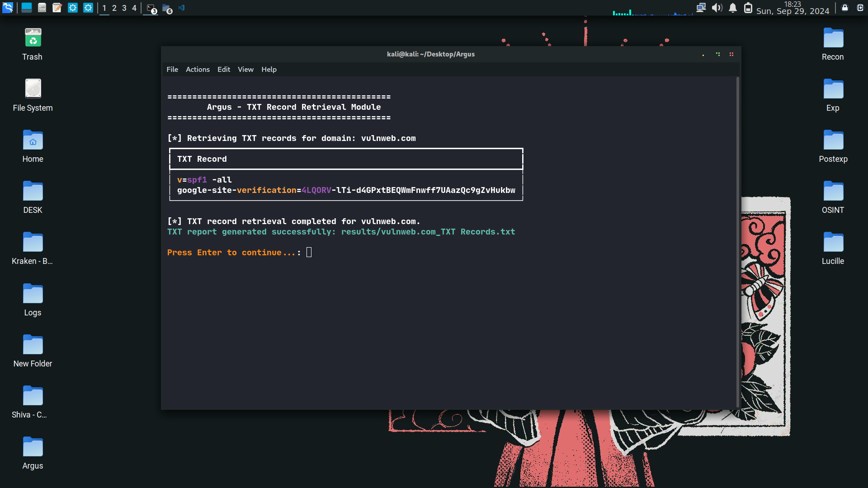
Task: Expand grouped file manager windows button
Action: click(167, 8)
